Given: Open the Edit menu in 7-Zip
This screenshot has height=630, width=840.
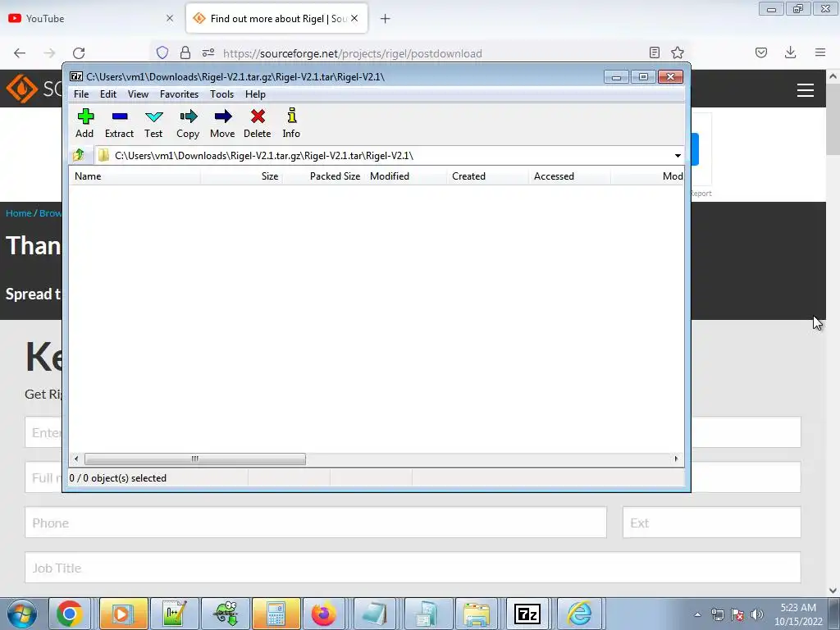Looking at the screenshot, I should pyautogui.click(x=108, y=94).
